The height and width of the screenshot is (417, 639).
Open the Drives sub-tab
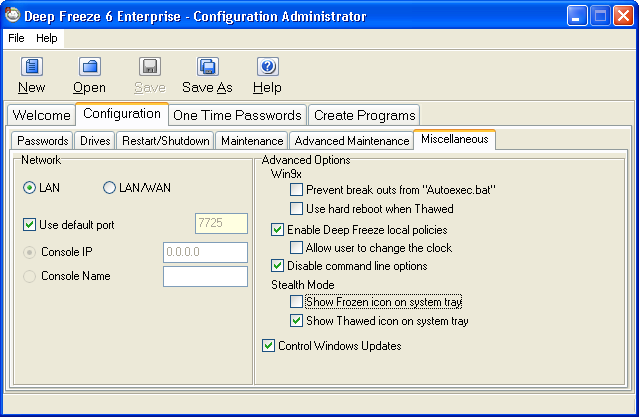95,141
